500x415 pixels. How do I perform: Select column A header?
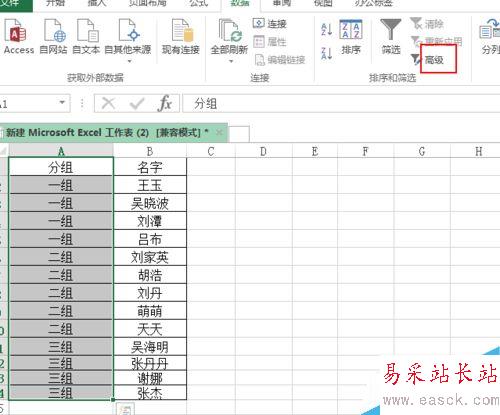[x=61, y=151]
